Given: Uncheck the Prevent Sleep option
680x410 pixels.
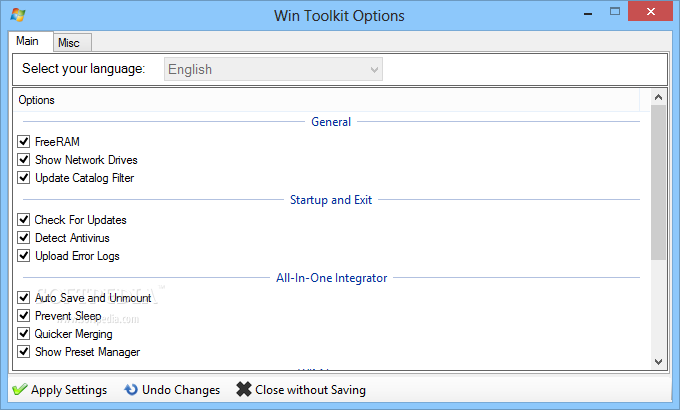Looking at the screenshot, I should pyautogui.click(x=24, y=316).
